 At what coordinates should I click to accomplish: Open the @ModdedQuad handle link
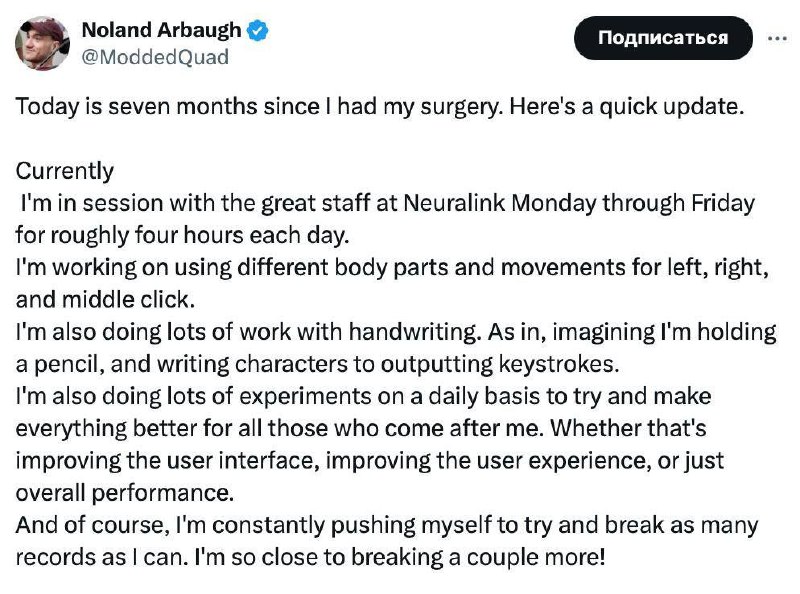(x=155, y=57)
